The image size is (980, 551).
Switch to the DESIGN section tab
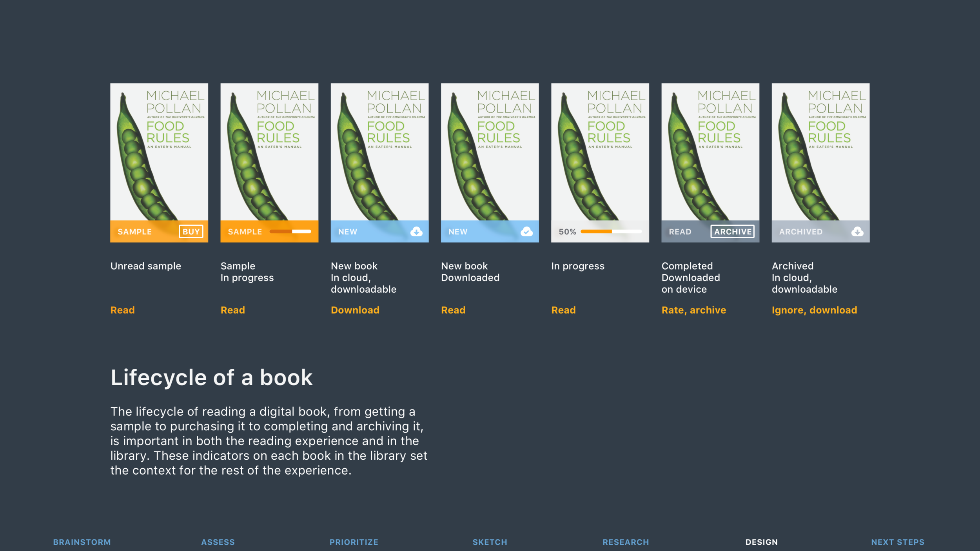(x=761, y=542)
